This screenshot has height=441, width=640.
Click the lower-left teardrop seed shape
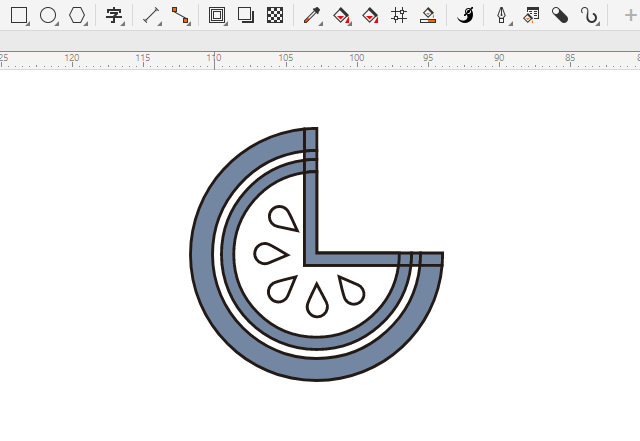click(282, 289)
